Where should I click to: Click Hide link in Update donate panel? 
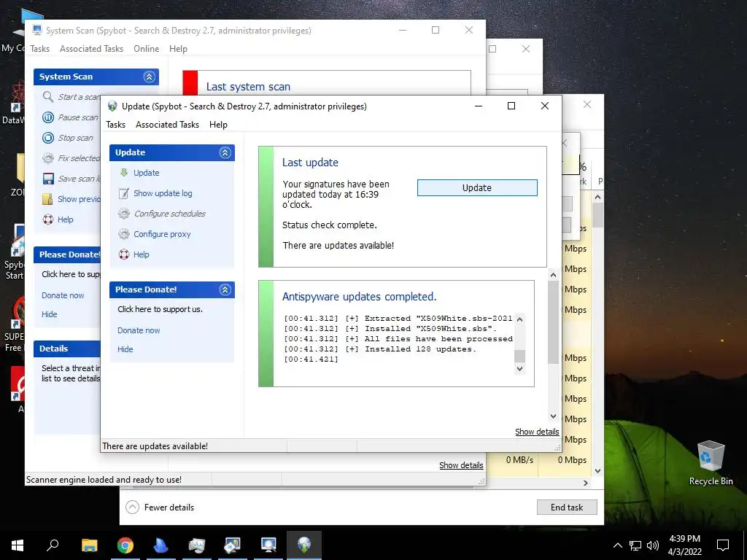tap(125, 349)
